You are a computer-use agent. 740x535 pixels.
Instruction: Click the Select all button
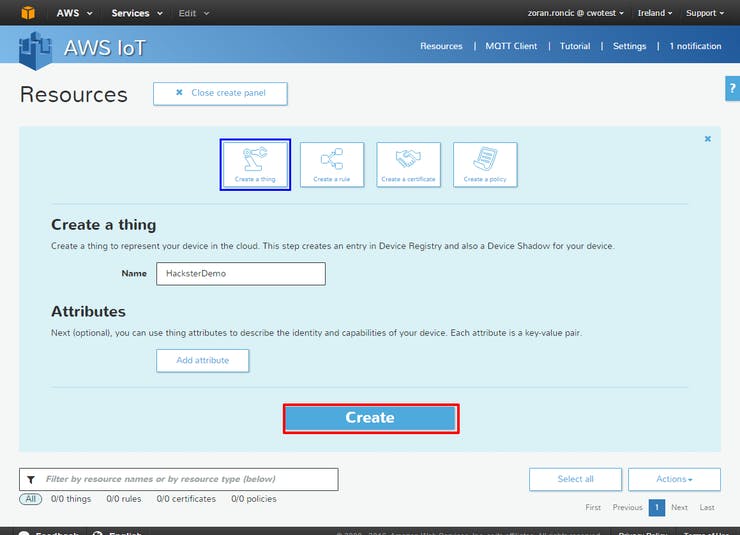[575, 479]
